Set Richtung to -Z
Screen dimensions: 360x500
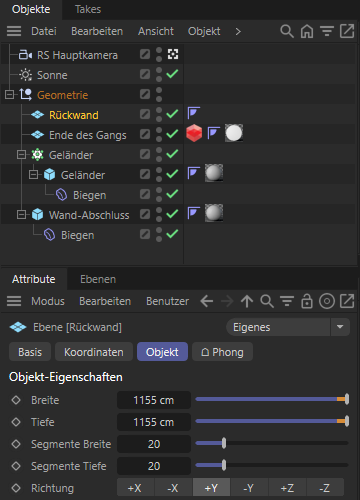[325, 488]
